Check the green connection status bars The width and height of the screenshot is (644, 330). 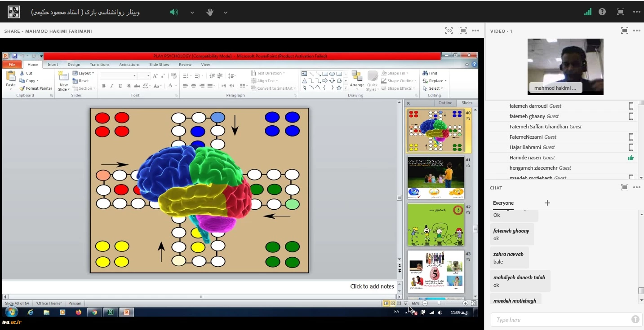pyautogui.click(x=588, y=12)
